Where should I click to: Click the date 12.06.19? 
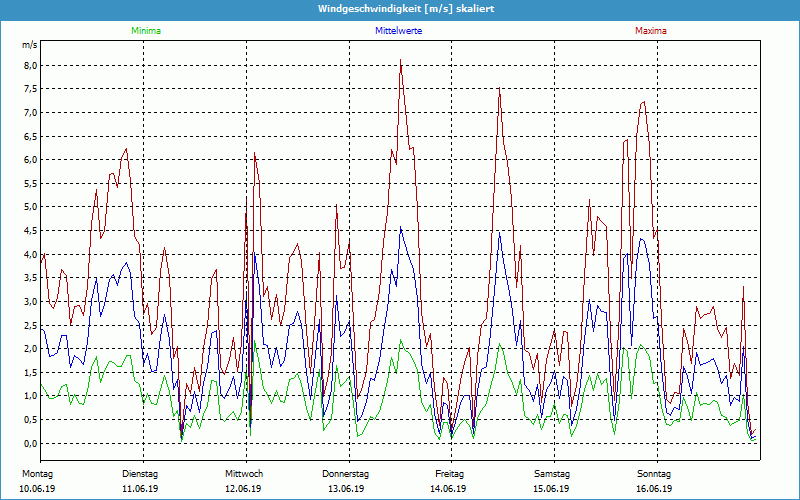click(243, 489)
